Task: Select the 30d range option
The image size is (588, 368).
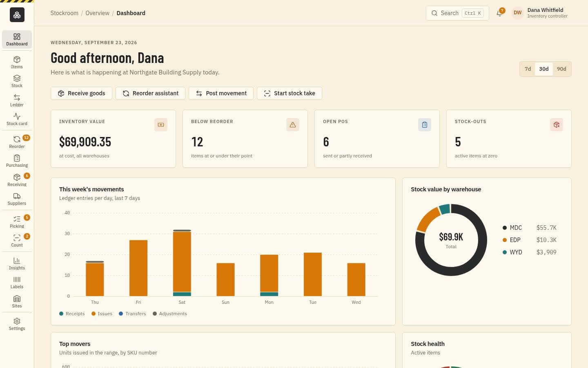Action: (543, 69)
